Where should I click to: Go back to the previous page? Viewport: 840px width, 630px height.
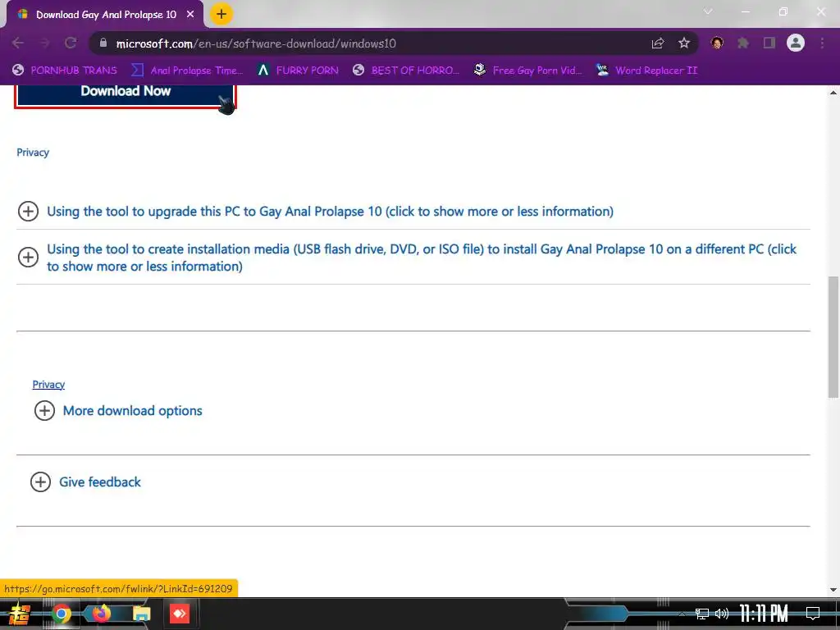18,43
